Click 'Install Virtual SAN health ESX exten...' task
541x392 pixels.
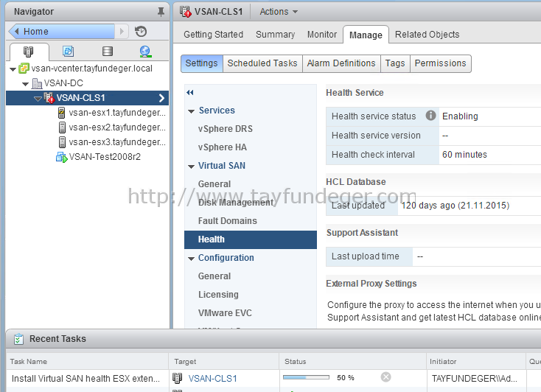click(x=85, y=379)
